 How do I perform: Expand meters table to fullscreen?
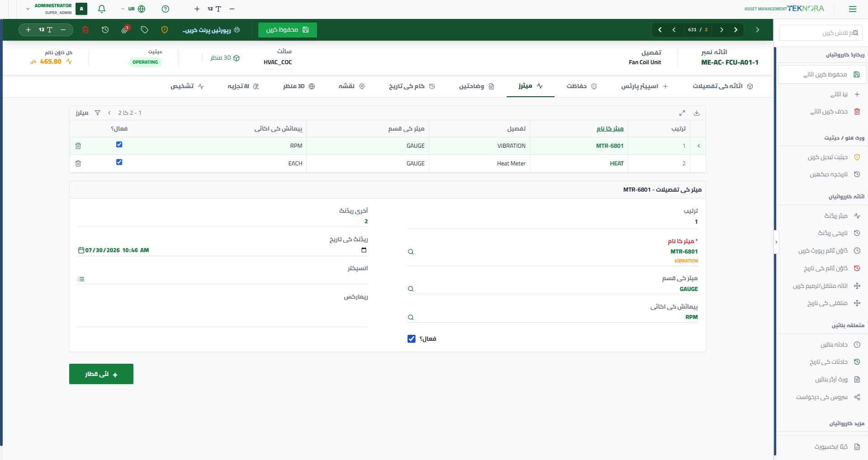pos(682,113)
